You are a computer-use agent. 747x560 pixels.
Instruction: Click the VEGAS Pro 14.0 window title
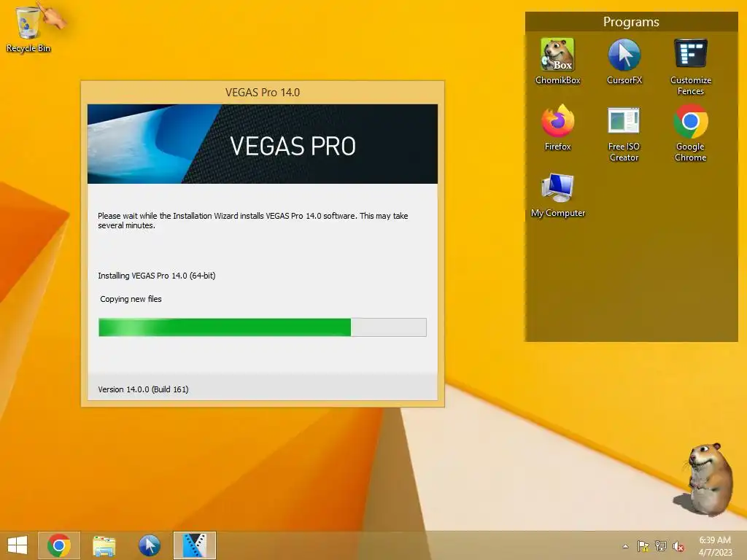(263, 93)
